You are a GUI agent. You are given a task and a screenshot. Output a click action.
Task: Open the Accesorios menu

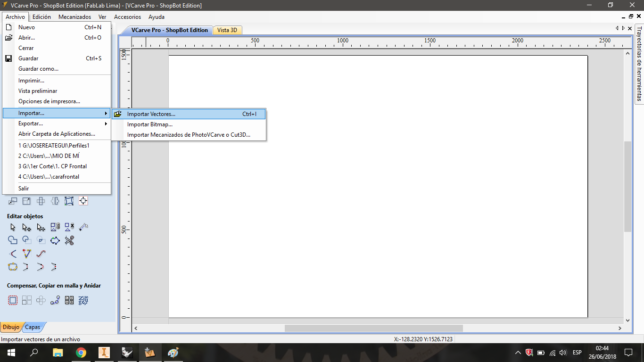point(127,17)
